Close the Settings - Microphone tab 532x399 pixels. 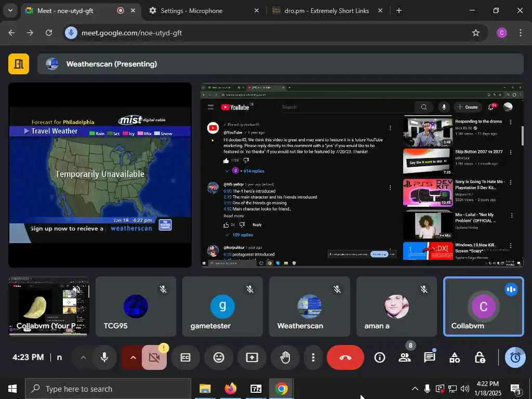(x=257, y=10)
